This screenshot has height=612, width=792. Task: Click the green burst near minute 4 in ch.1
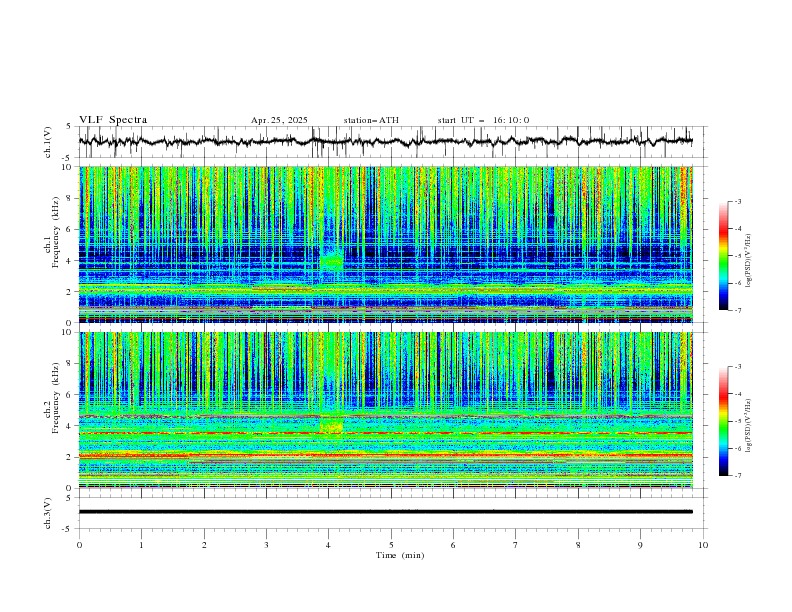pyautogui.click(x=332, y=262)
